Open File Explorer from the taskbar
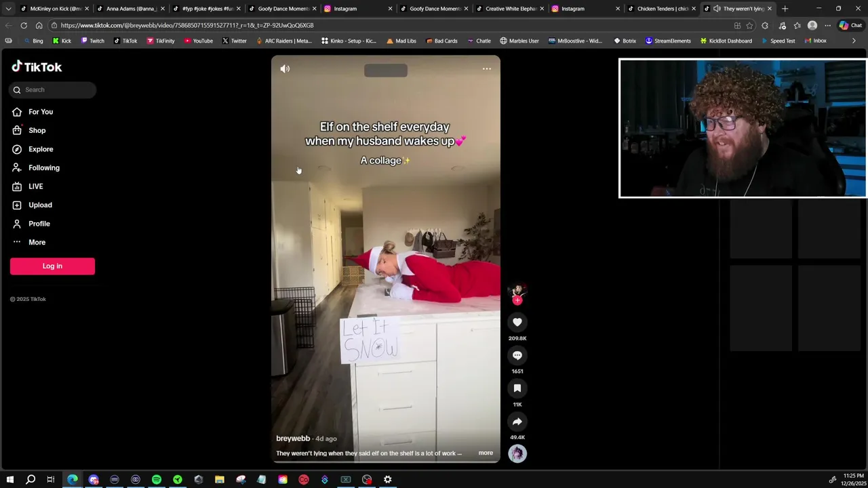The height and width of the screenshot is (488, 868). pos(220,479)
